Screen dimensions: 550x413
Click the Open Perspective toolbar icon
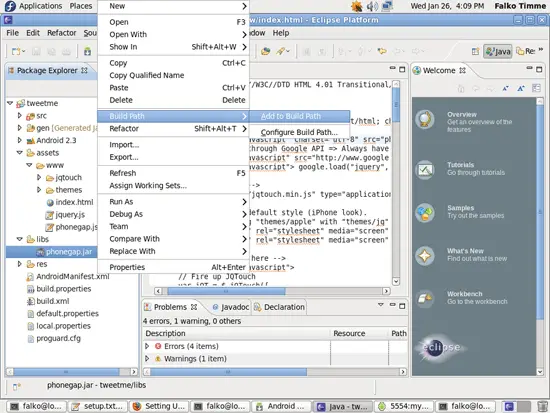(475, 52)
